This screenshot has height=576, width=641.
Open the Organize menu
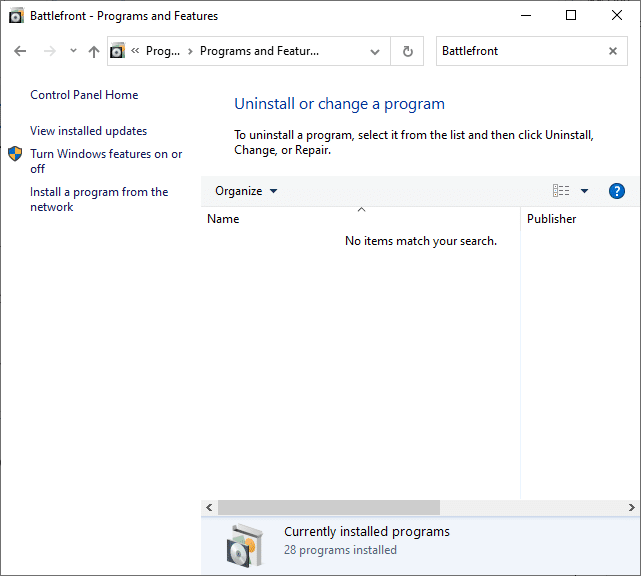click(246, 191)
